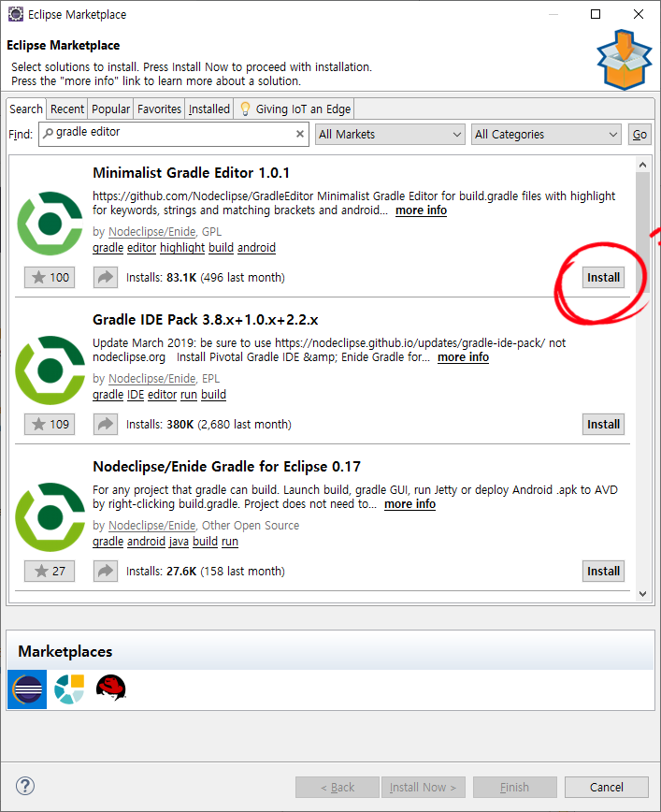Open Nodeclipse/Enide author link under Minimalist Gradle Editor
Screen dimensions: 661x812
tap(151, 231)
